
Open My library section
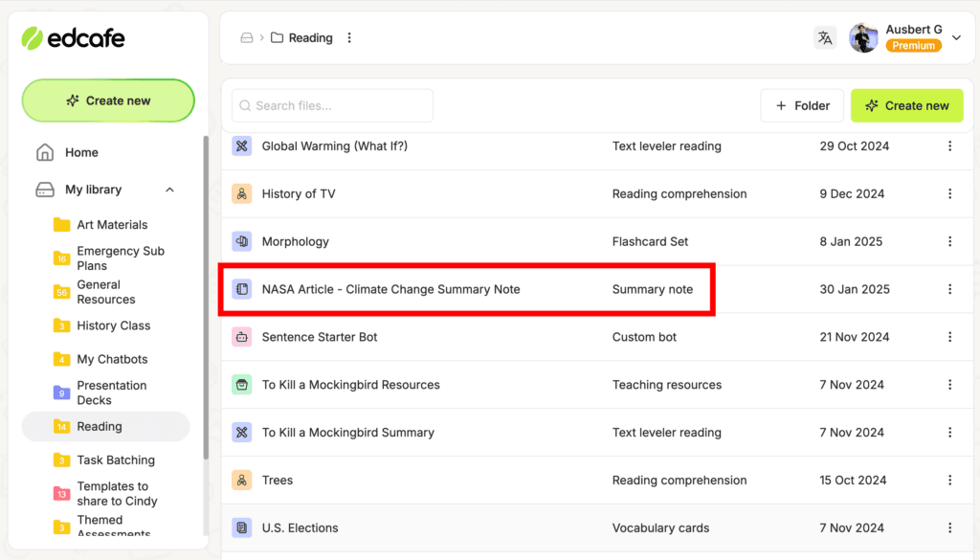(x=93, y=190)
